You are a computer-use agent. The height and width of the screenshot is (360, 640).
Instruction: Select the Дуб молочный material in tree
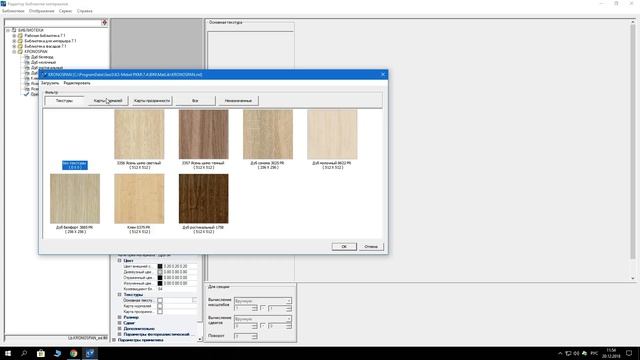click(x=43, y=62)
